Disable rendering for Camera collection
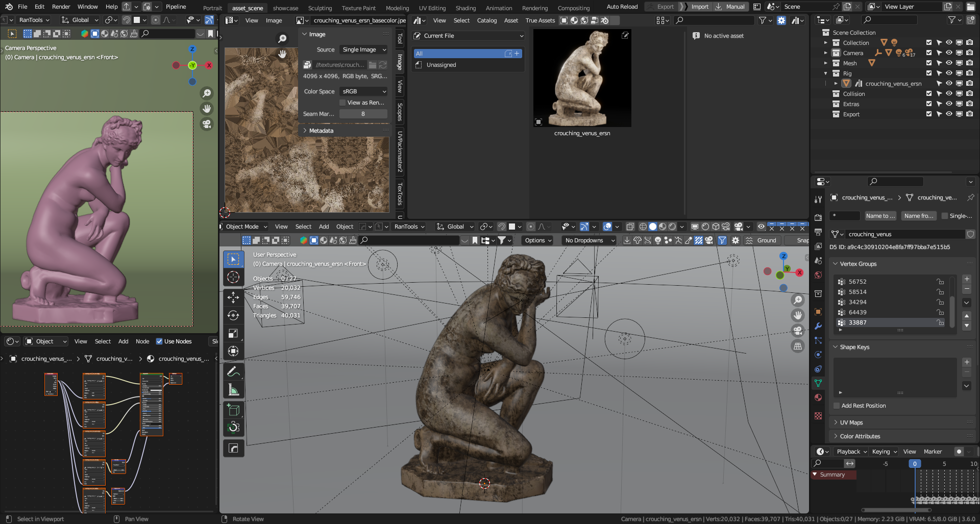The image size is (980, 524). 969,53
